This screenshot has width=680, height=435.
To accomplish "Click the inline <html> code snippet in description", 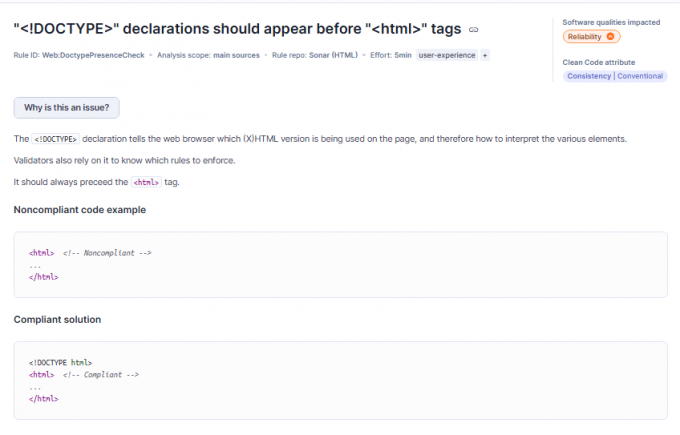I will (146, 182).
